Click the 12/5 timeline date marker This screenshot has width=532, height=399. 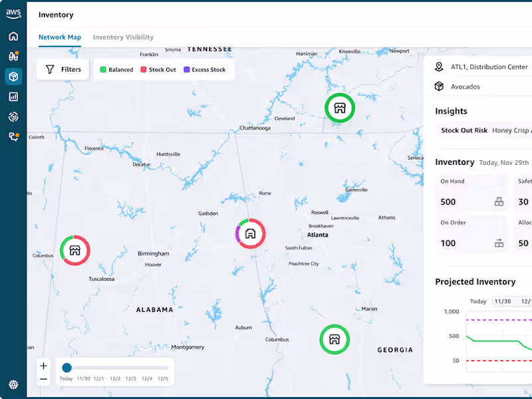[163, 378]
